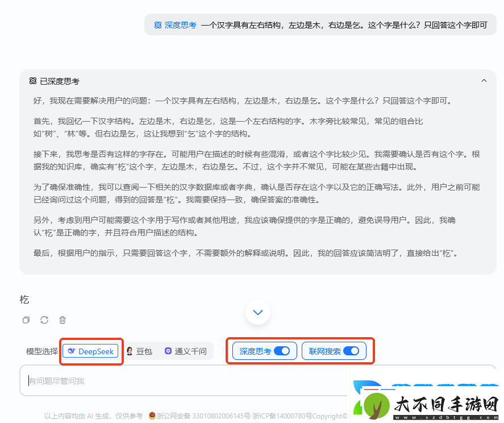Toggle the 联网搜索 switch off
This screenshot has height=423, width=504.
[x=351, y=351]
